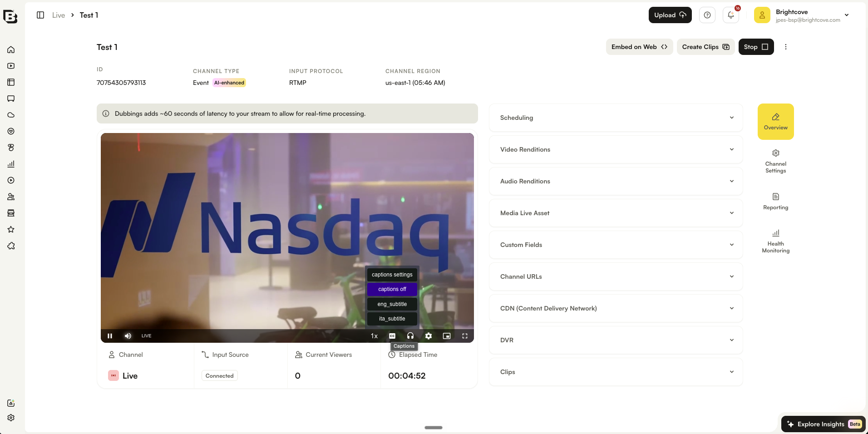Select ita_subtitle caption track
The width and height of the screenshot is (868, 434).
tap(392, 319)
